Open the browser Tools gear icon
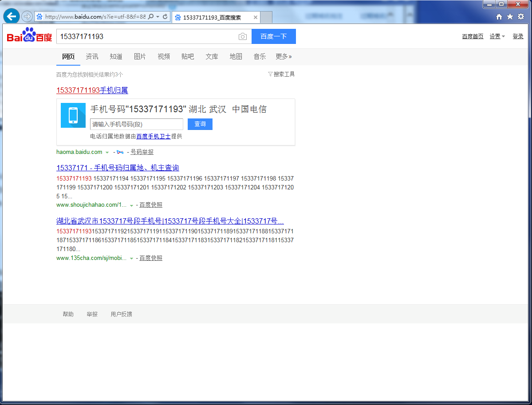The height and width of the screenshot is (405, 532). coord(521,16)
